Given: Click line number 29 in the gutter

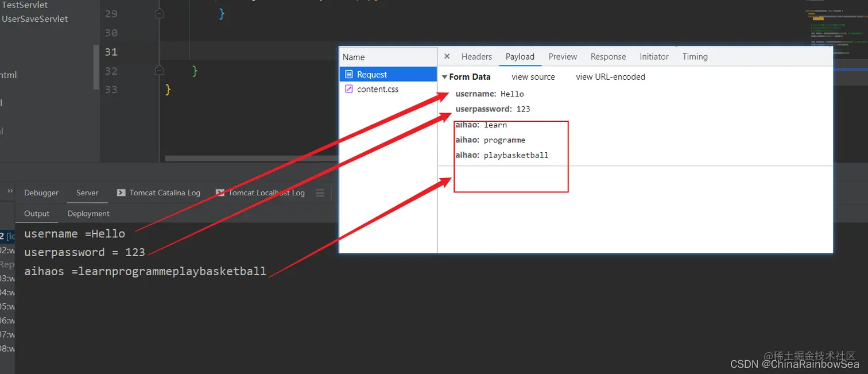Looking at the screenshot, I should (x=111, y=14).
